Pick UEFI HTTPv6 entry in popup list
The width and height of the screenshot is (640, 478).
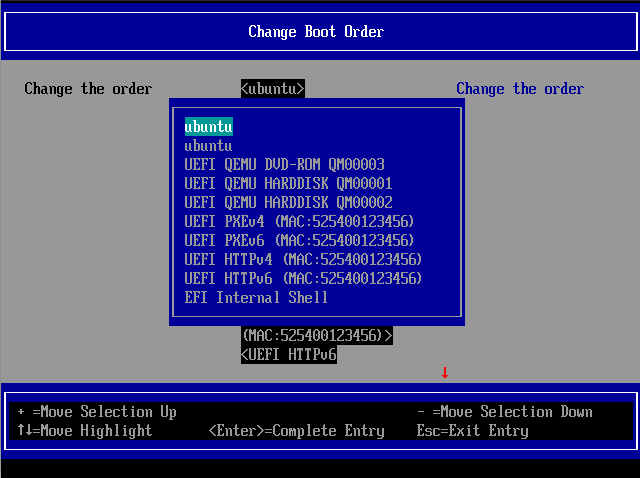(x=303, y=278)
